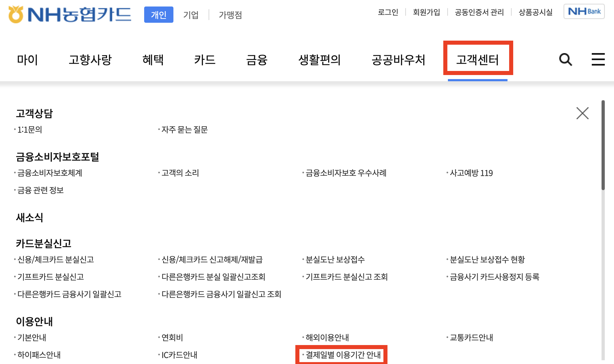The width and height of the screenshot is (614, 364).
Task: Click 회원가입
Action: click(426, 12)
